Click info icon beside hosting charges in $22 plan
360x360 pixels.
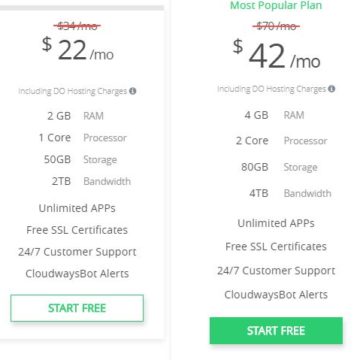(133, 91)
